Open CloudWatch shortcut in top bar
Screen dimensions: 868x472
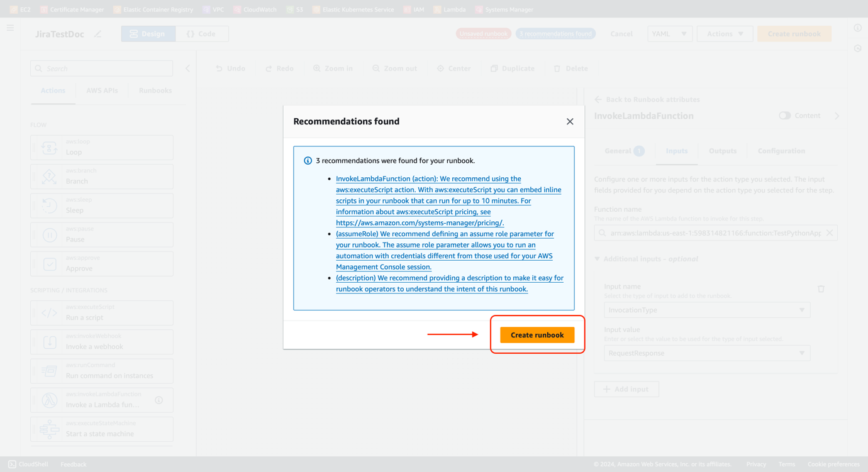pos(255,9)
